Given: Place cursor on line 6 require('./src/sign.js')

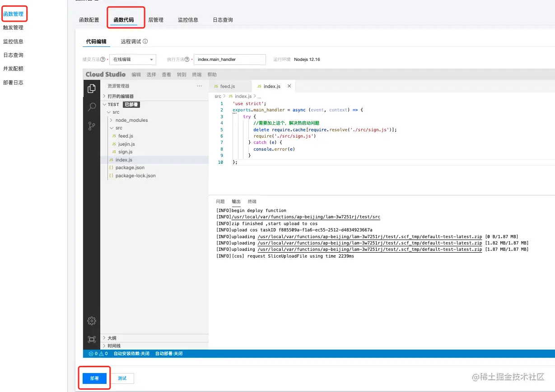Looking at the screenshot, I should 284,136.
